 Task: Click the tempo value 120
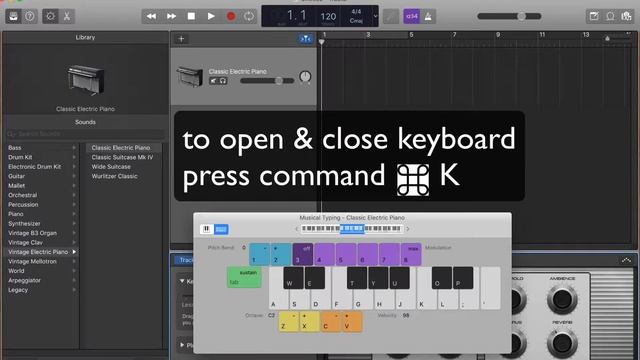(x=328, y=16)
